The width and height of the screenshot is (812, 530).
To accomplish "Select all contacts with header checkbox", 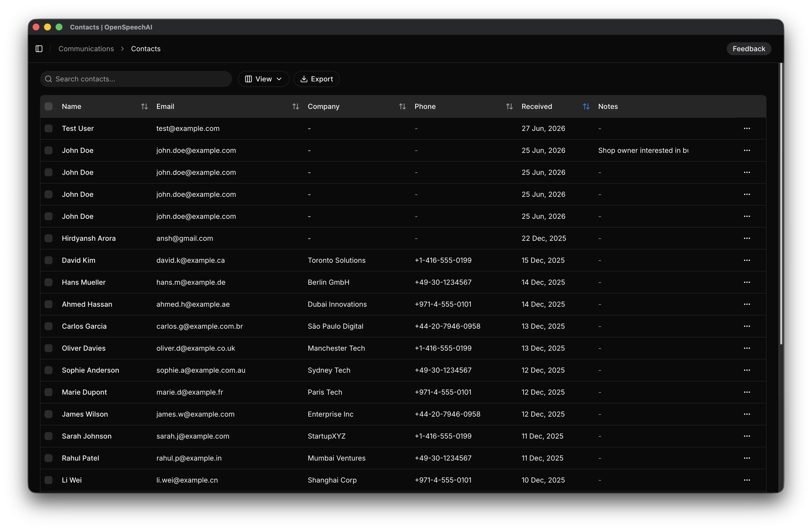I will pyautogui.click(x=48, y=106).
